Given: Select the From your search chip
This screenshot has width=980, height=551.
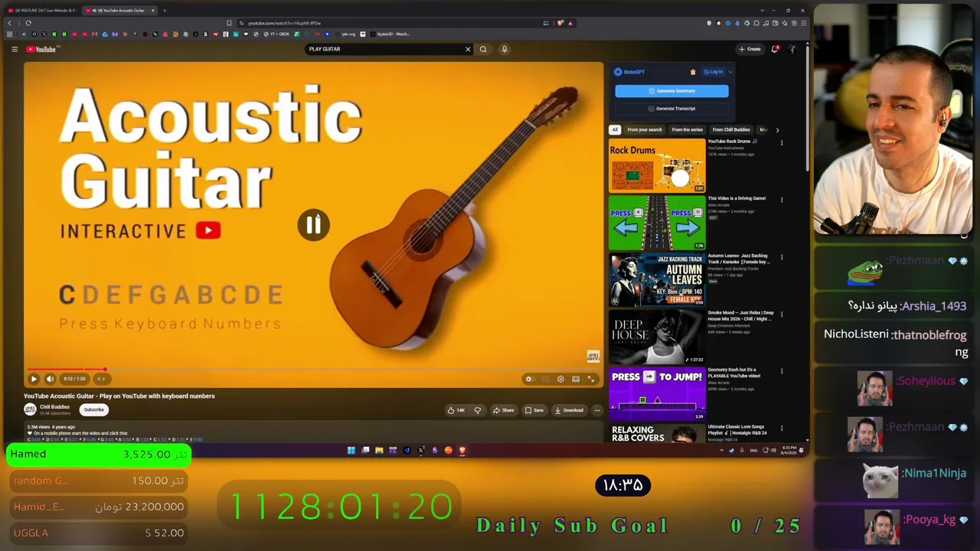Looking at the screenshot, I should pyautogui.click(x=645, y=130).
